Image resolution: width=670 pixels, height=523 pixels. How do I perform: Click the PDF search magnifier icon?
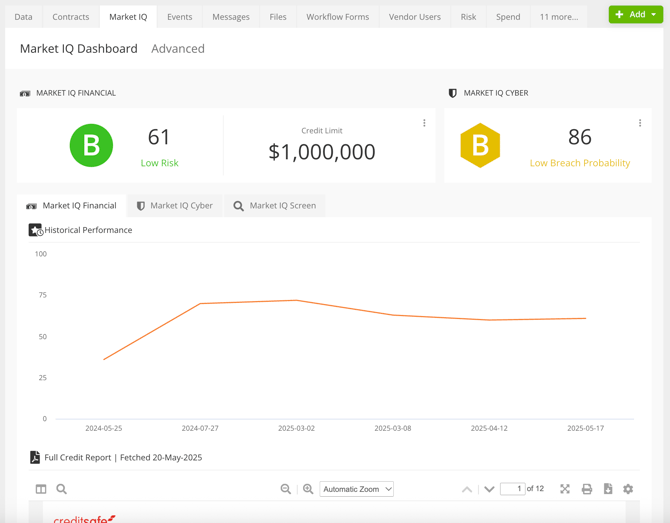tap(62, 489)
